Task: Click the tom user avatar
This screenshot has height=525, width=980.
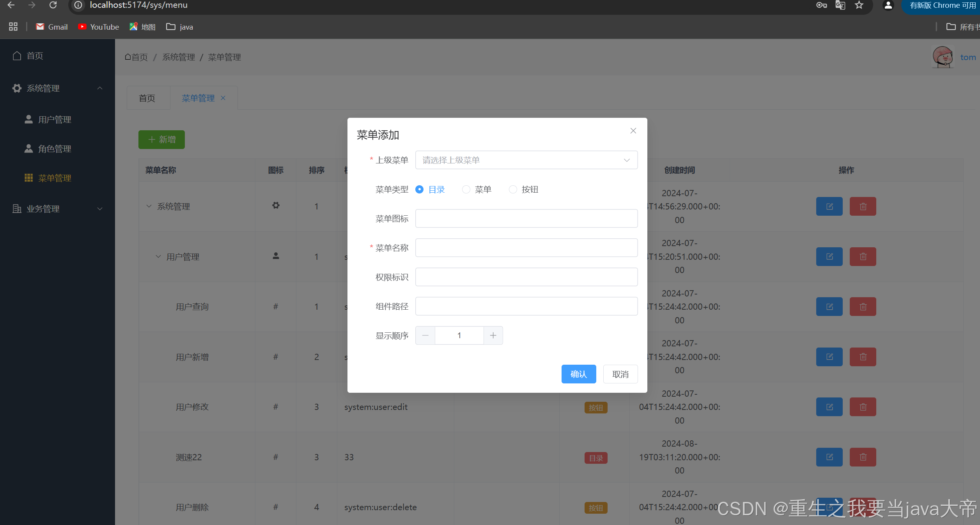Action: pos(943,57)
